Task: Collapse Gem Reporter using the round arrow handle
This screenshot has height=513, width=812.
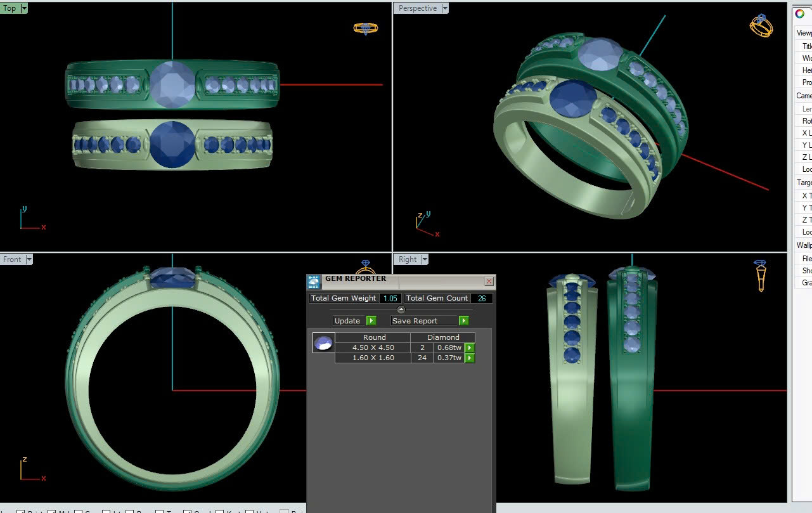Action: (401, 309)
